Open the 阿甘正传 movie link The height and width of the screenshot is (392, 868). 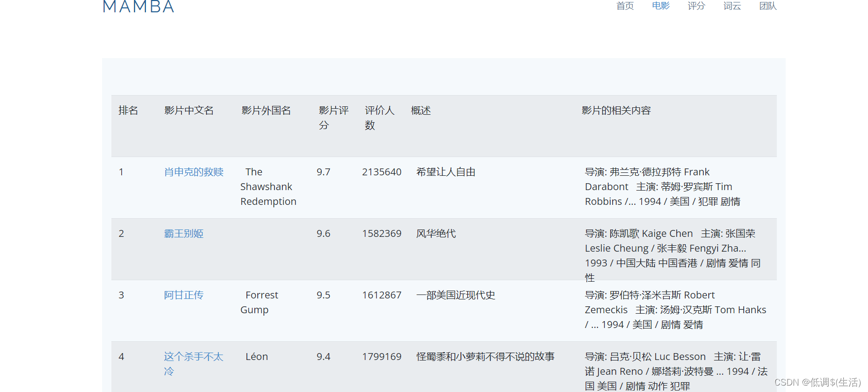tap(184, 295)
